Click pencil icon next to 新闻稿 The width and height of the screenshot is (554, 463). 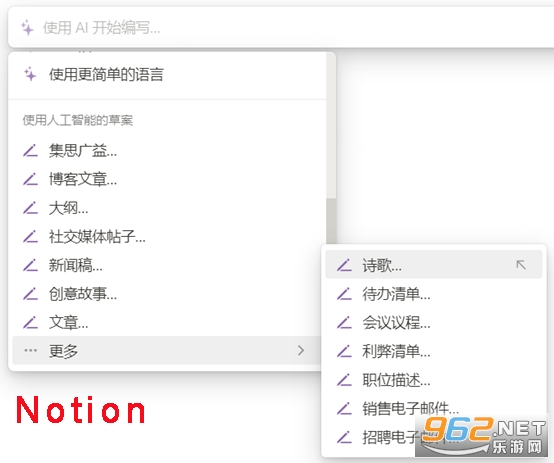pyautogui.click(x=30, y=265)
